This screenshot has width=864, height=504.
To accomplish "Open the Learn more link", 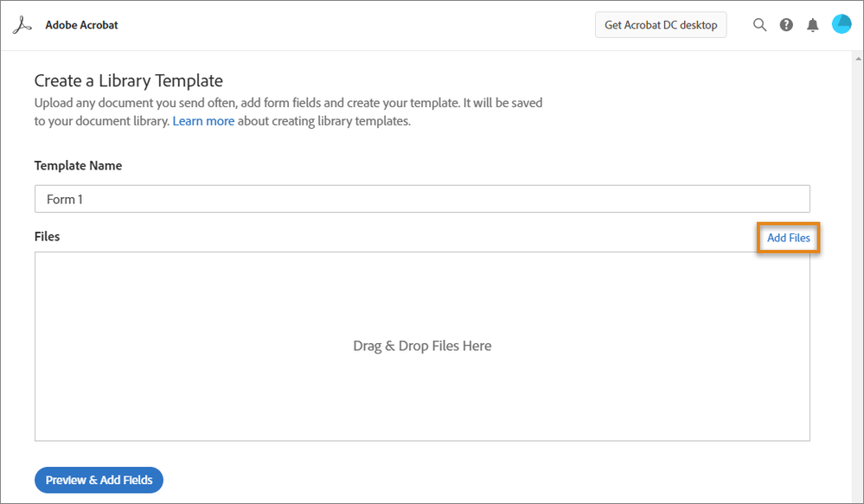I will click(203, 120).
